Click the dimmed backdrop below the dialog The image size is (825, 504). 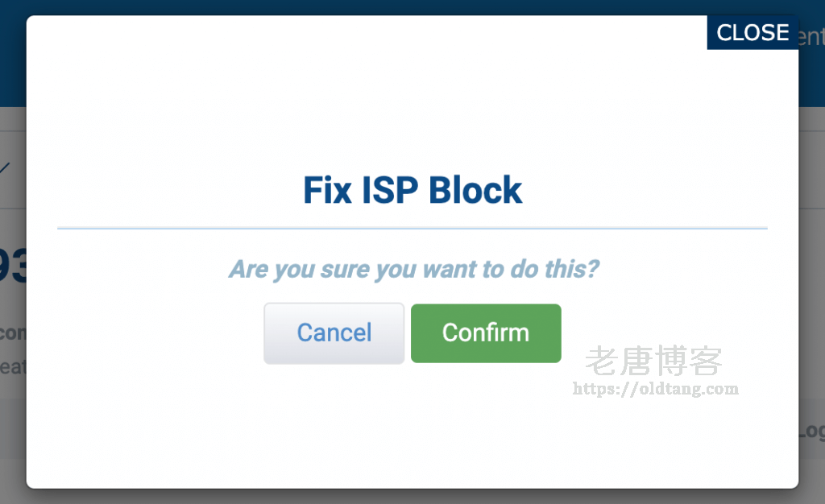click(412, 496)
